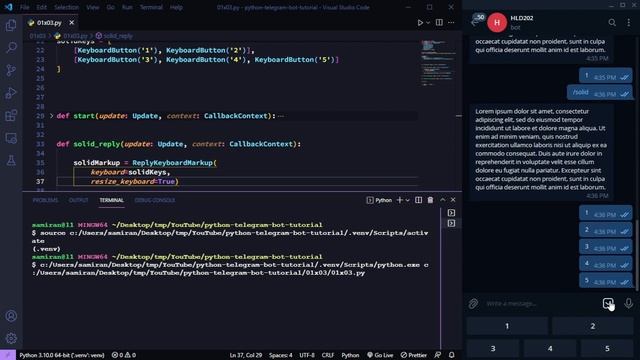Split the terminal

point(418,200)
